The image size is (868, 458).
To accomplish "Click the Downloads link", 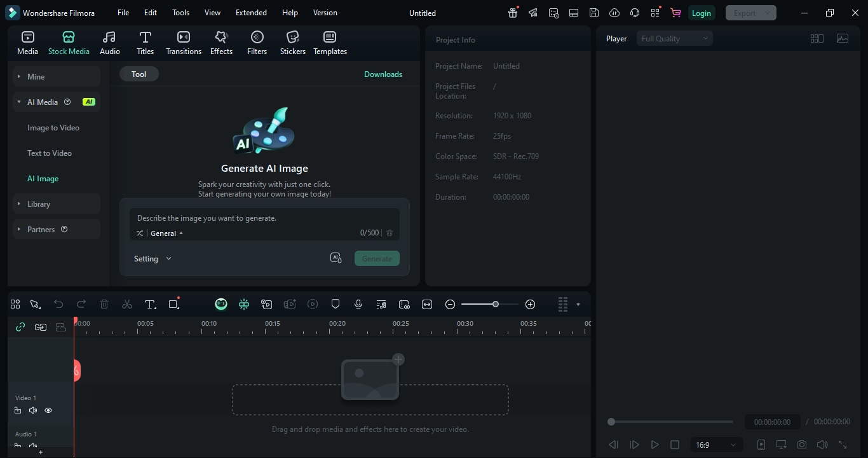I will tap(383, 74).
